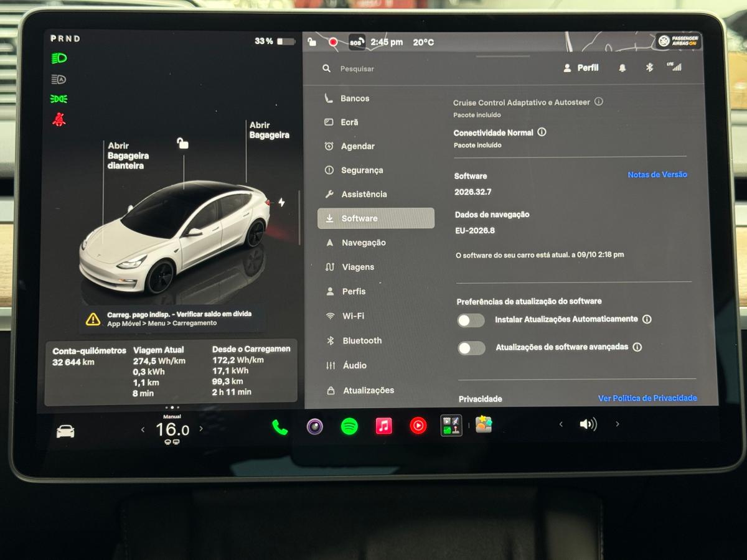The height and width of the screenshot is (560, 747).
Task: Lower volume with left chevron
Action: pyautogui.click(x=561, y=424)
